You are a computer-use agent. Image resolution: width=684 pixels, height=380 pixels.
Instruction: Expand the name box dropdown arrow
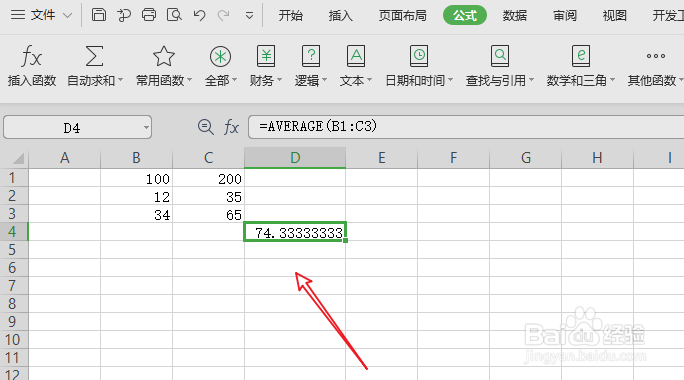click(146, 128)
